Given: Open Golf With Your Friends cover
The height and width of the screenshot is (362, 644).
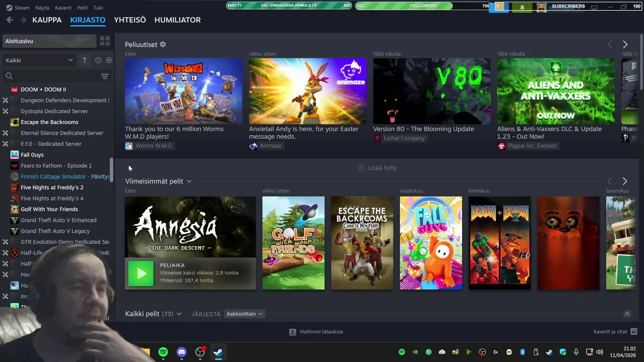Looking at the screenshot, I should [293, 243].
